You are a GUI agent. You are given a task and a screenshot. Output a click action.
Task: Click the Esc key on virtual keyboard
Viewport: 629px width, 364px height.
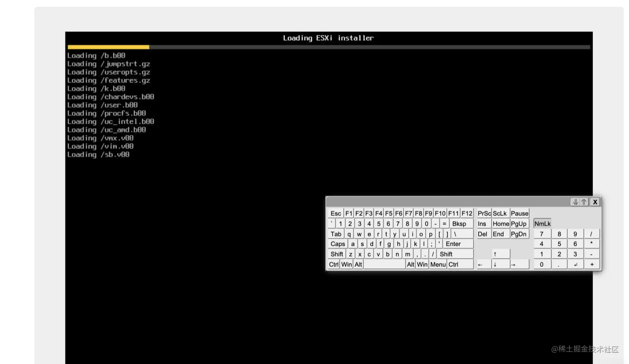(336, 213)
